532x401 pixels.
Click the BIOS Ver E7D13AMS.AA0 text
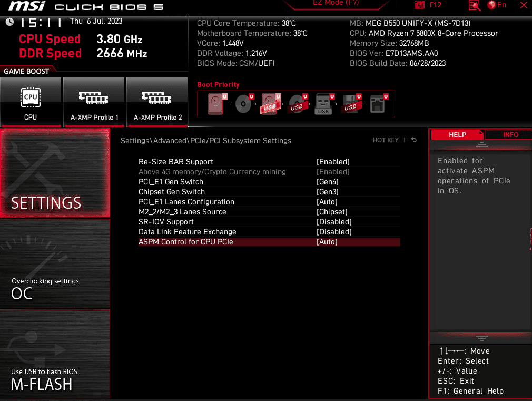[393, 53]
